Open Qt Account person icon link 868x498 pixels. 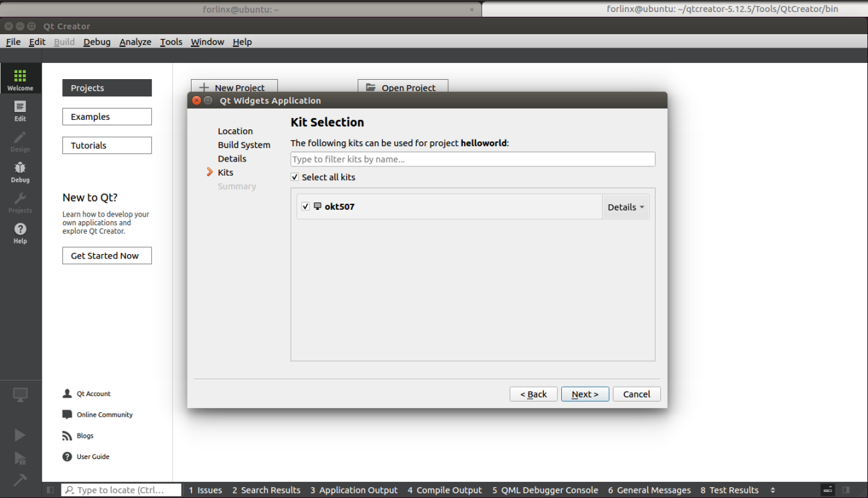[67, 394]
